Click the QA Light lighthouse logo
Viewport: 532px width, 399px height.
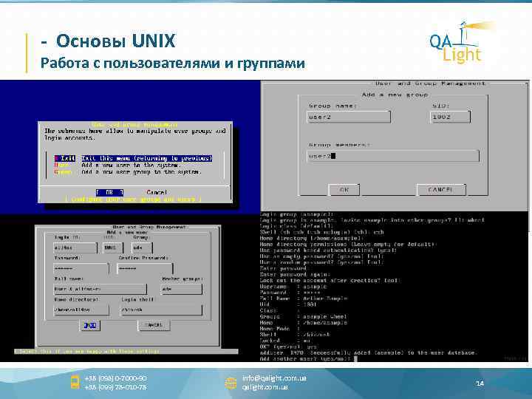click(x=461, y=42)
